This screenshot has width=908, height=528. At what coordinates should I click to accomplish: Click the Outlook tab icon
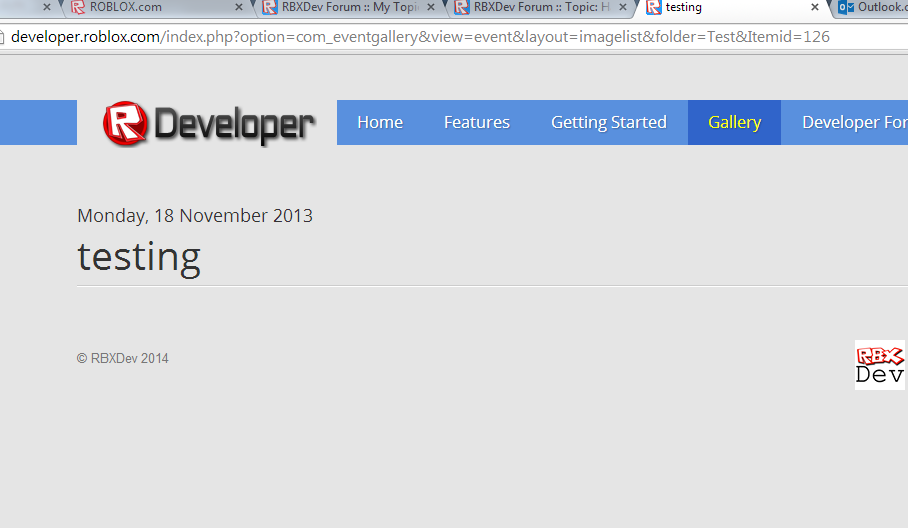click(x=846, y=8)
